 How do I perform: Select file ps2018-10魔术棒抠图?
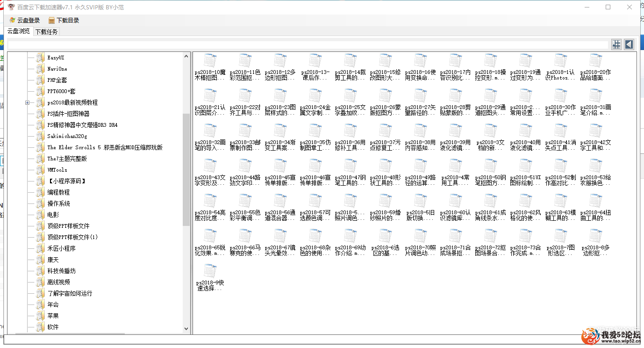click(210, 67)
